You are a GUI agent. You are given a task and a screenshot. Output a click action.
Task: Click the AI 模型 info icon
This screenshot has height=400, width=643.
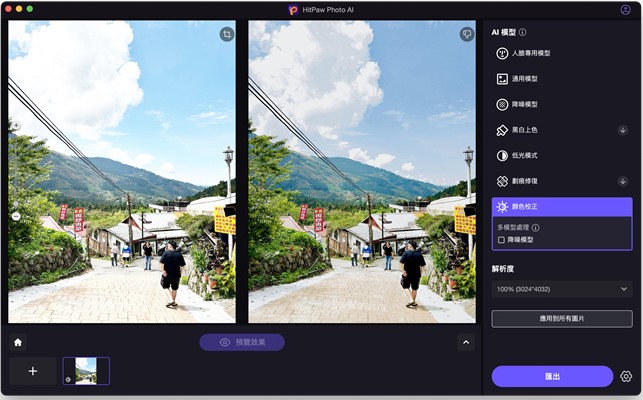522,32
